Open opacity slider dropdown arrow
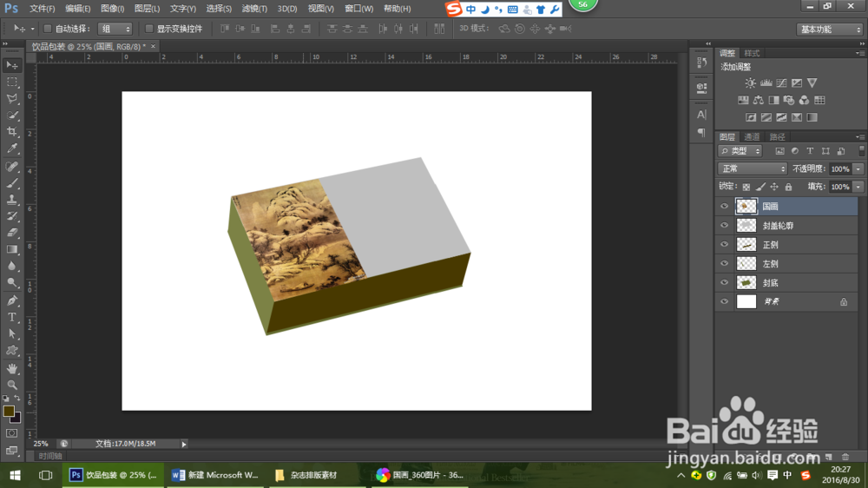The height and width of the screenshot is (488, 868). 858,169
